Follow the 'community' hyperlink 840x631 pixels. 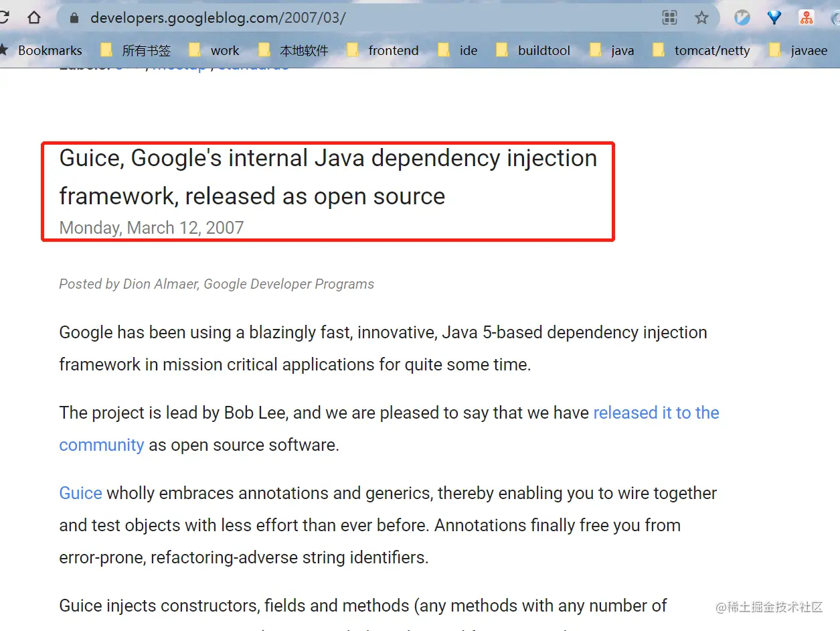pyautogui.click(x=102, y=445)
